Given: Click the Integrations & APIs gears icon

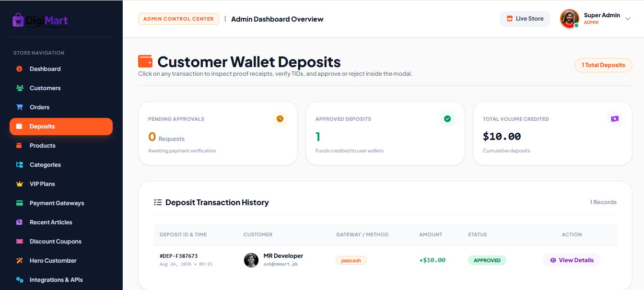Looking at the screenshot, I should (x=20, y=279).
